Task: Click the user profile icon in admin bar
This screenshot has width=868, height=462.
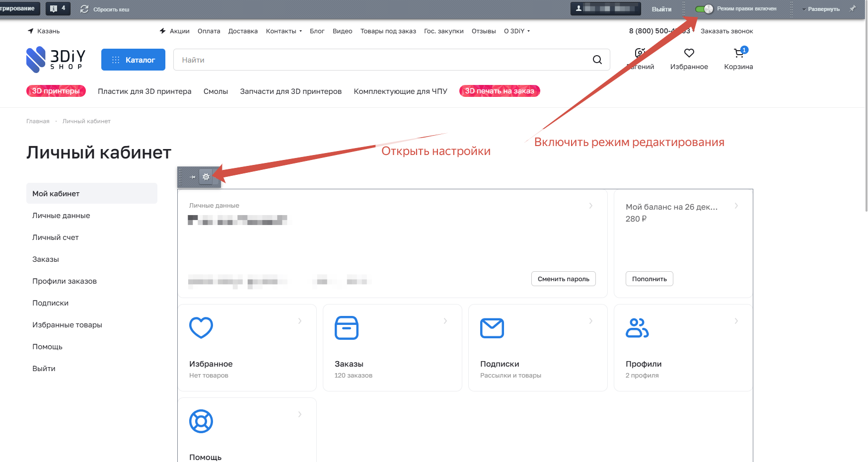Action: coord(579,8)
